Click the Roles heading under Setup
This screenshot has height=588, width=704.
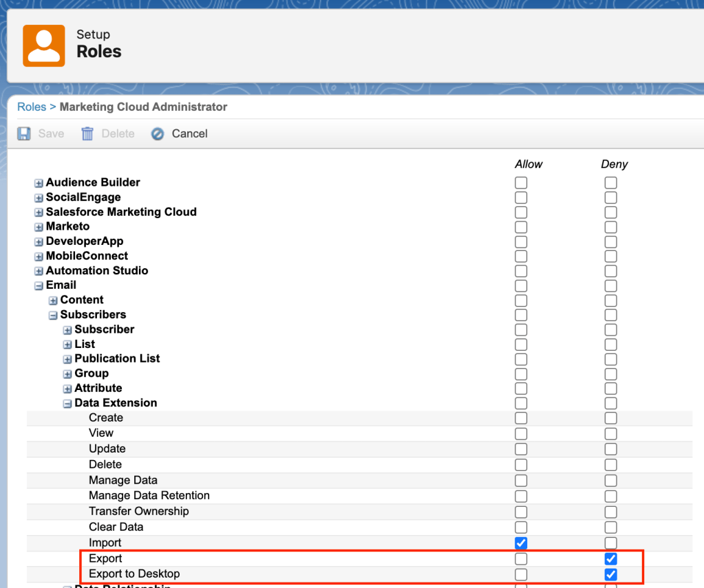[x=101, y=52]
